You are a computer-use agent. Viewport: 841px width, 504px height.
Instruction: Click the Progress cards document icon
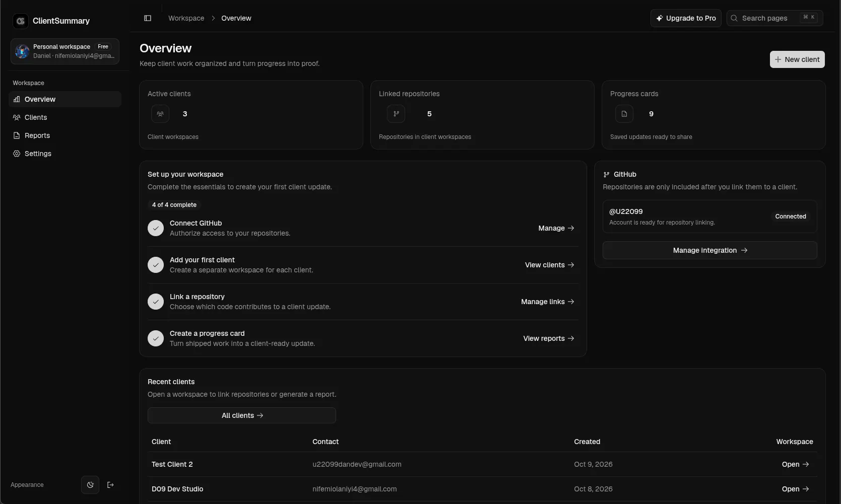pos(624,114)
